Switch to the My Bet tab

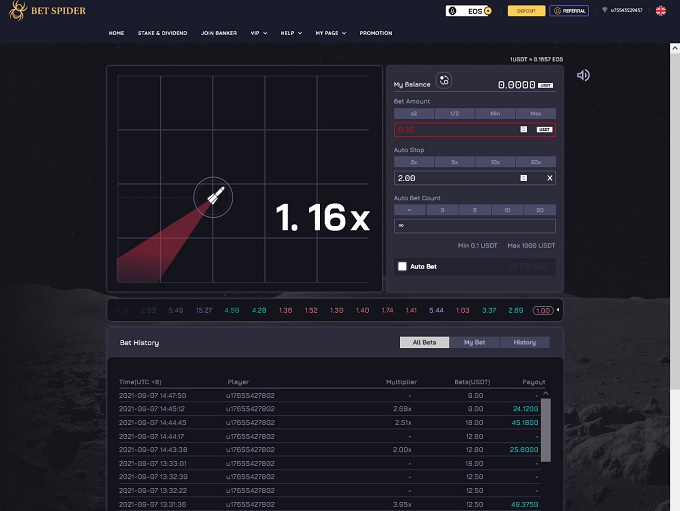(x=474, y=342)
